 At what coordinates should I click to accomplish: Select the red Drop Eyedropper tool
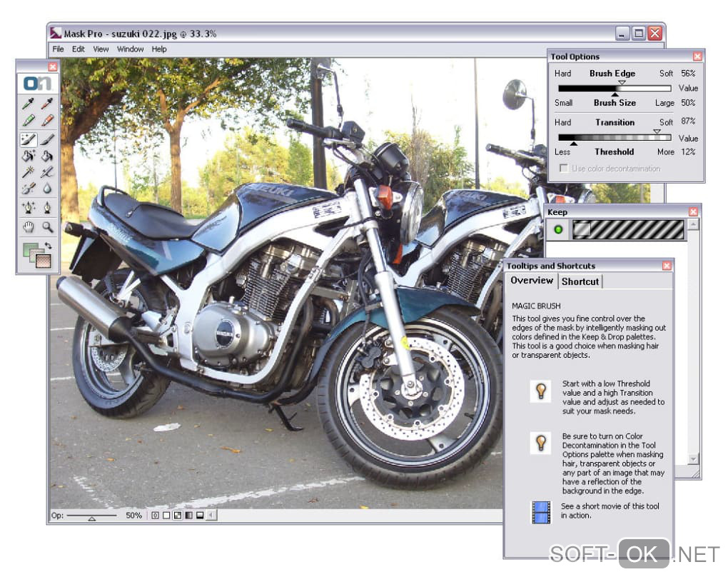pos(47,103)
